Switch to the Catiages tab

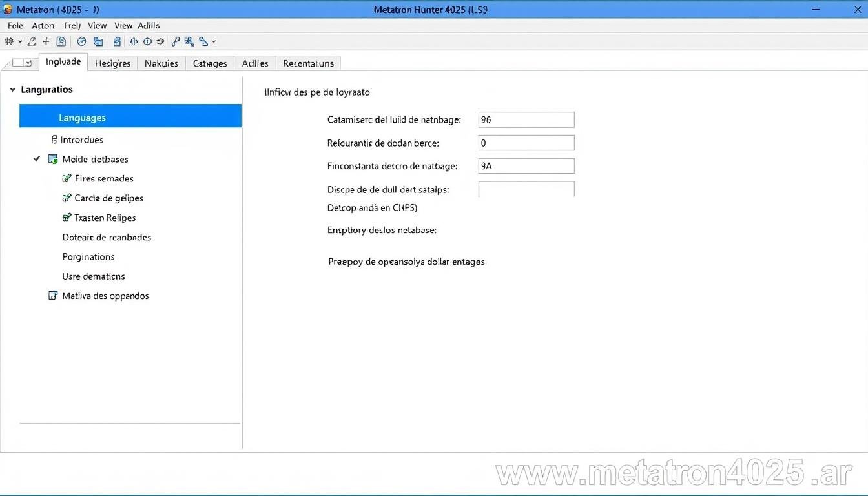[x=209, y=63]
